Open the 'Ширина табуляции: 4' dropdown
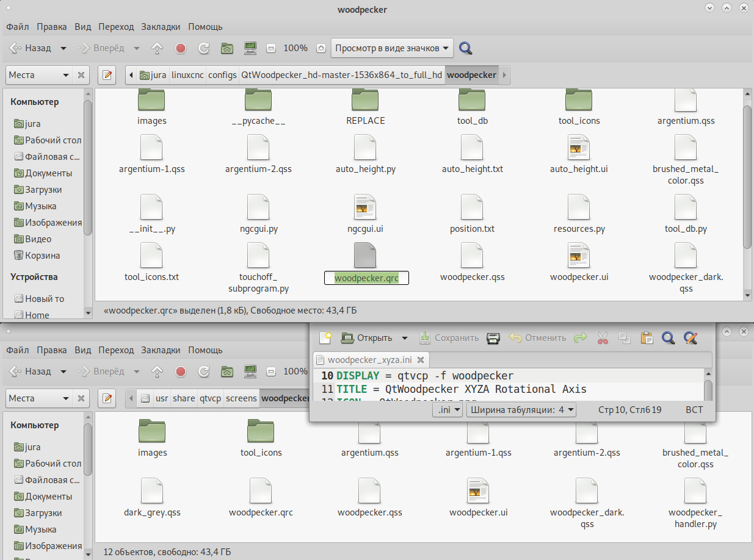The image size is (754, 560). [x=521, y=410]
